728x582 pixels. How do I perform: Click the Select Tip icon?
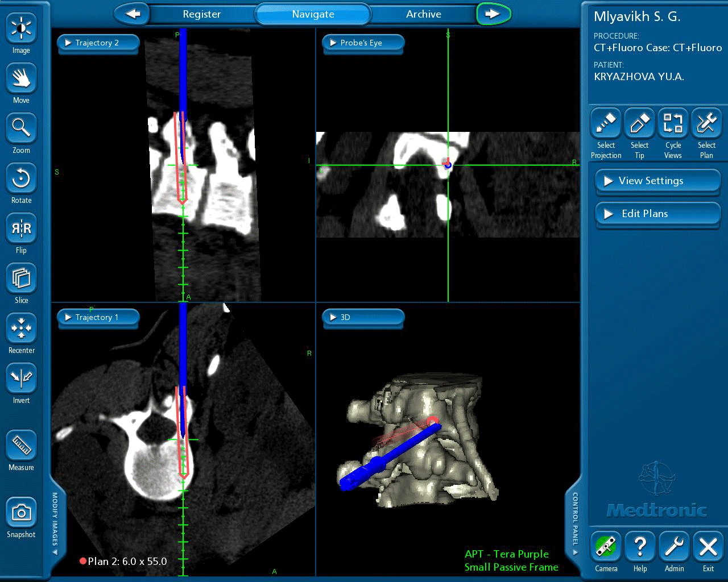[x=639, y=124]
